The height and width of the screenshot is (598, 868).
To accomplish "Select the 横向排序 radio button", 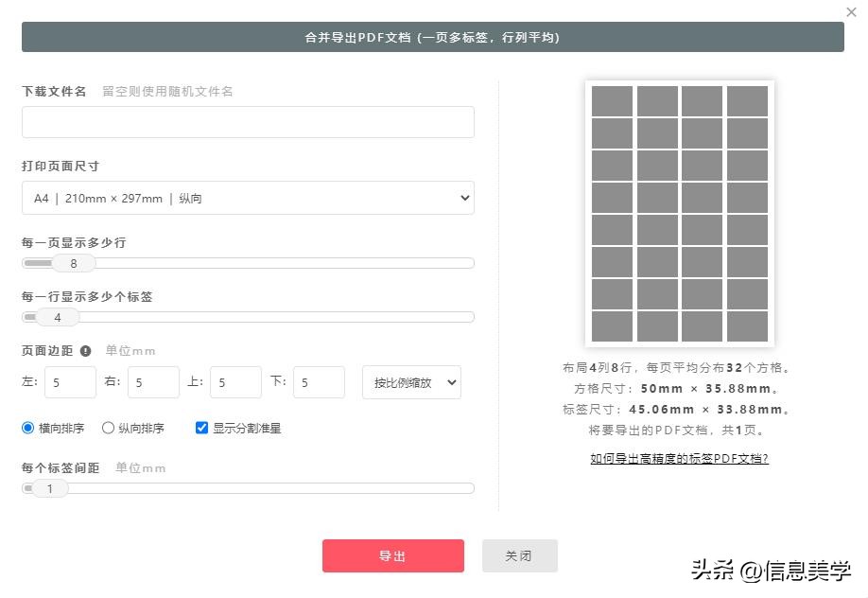I will click(x=27, y=428).
